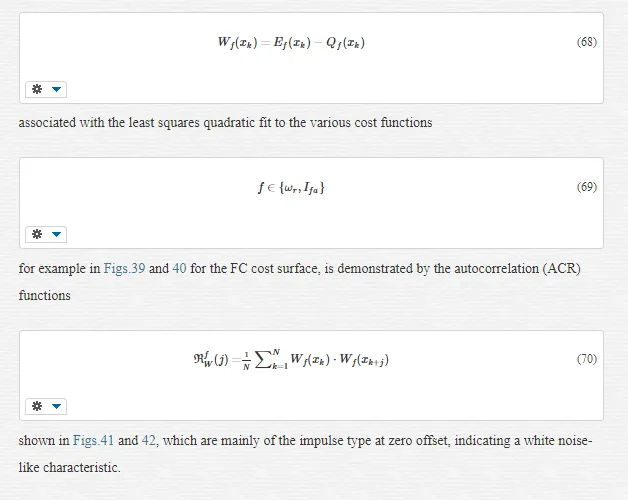Select the W_f(x_k) residual equation formula
This screenshot has height=500, width=628.
click(x=291, y=42)
